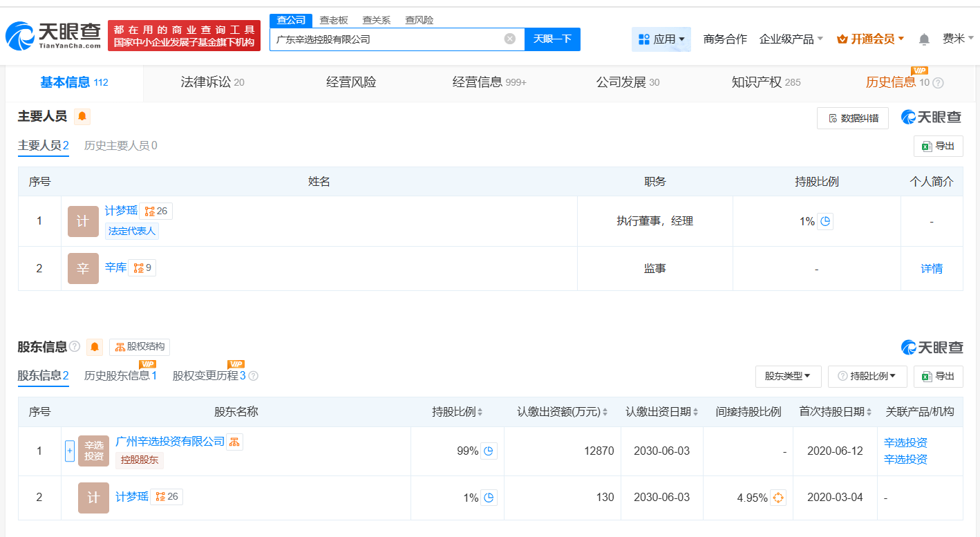Open the 详情 link for 辛库
Viewport: 980px width, 537px height.
click(x=932, y=269)
